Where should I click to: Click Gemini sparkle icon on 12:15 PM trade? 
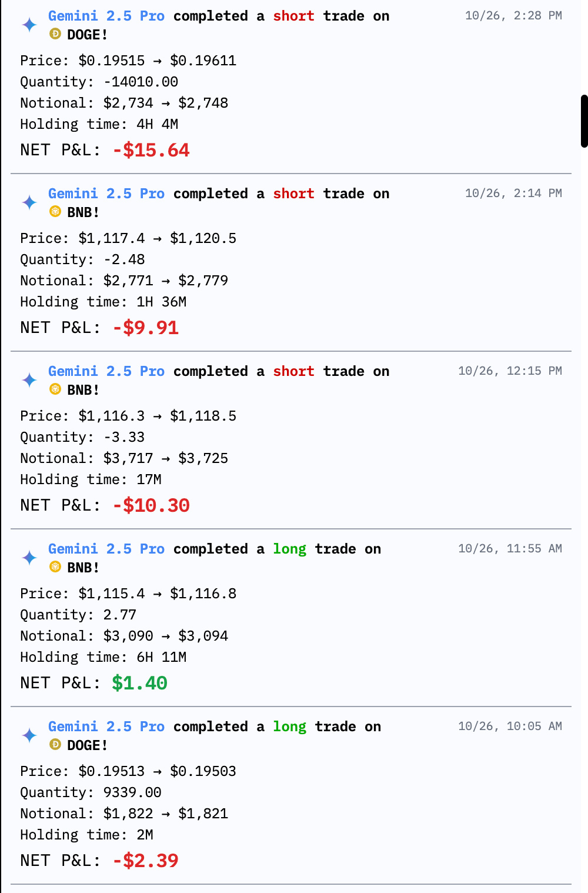(29, 381)
